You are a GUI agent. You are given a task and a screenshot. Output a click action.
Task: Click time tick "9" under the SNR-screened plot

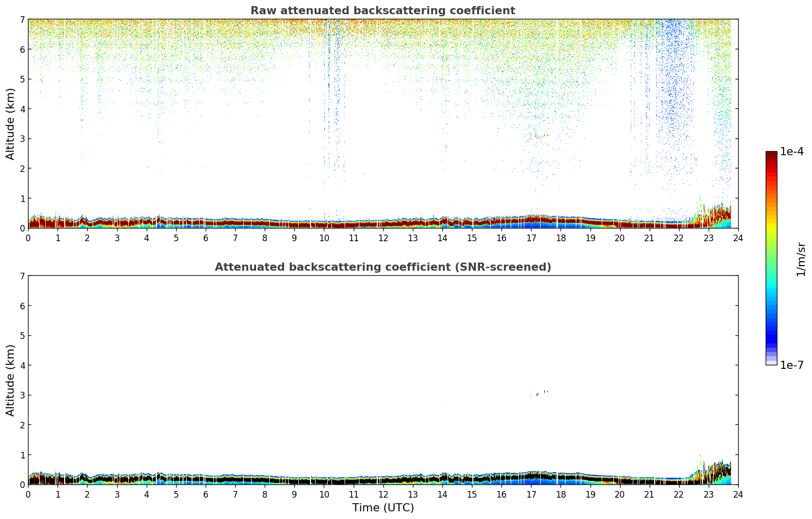click(x=294, y=494)
